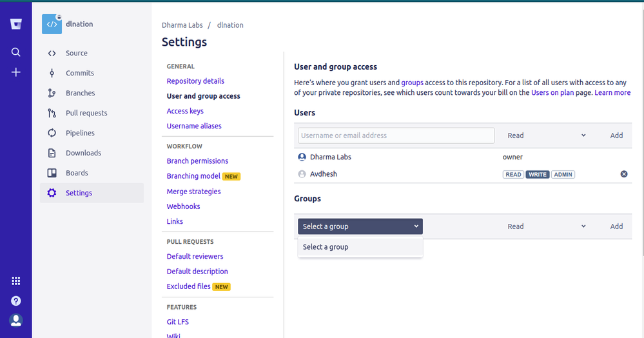Toggle the Select a group dropdown
This screenshot has height=338, width=644.
coord(360,226)
